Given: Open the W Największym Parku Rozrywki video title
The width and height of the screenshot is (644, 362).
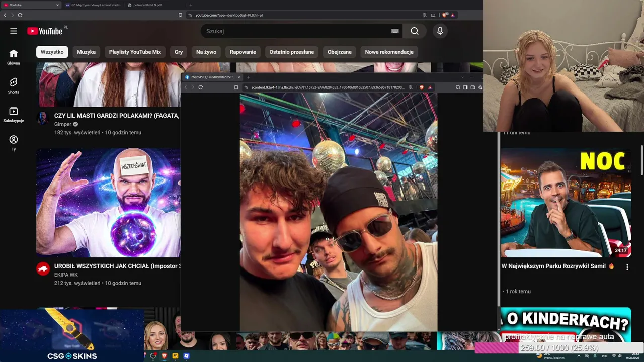Looking at the screenshot, I should (558, 266).
